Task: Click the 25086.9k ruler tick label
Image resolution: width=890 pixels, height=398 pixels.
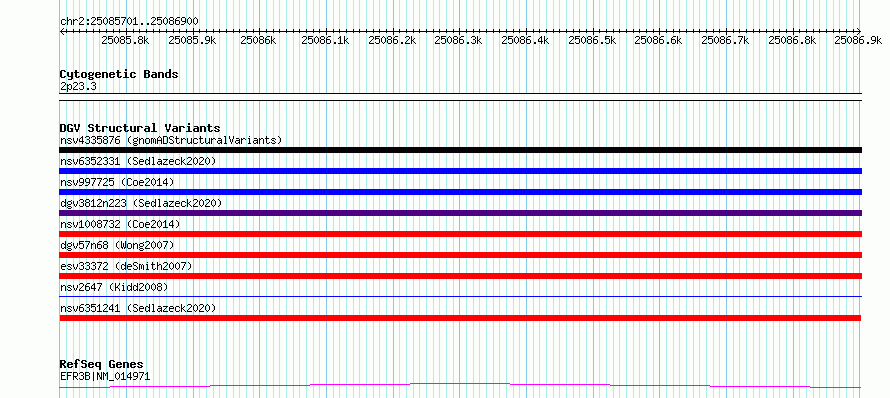Action: 858,40
